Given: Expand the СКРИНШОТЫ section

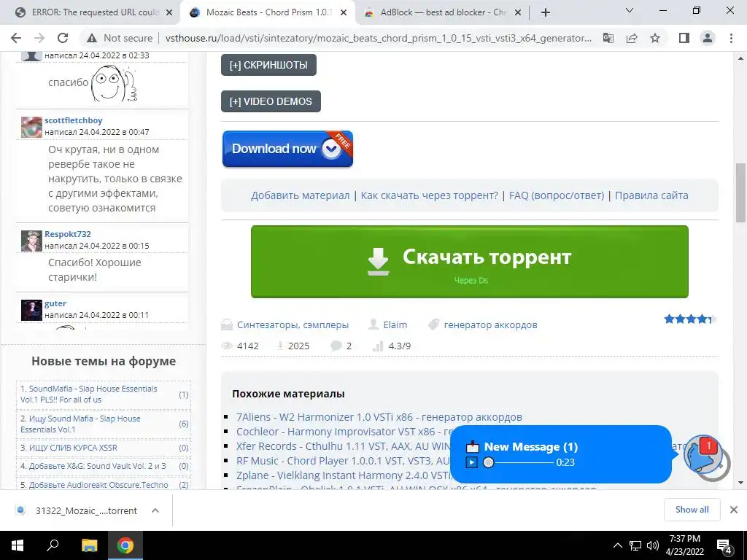Looking at the screenshot, I should pos(268,65).
